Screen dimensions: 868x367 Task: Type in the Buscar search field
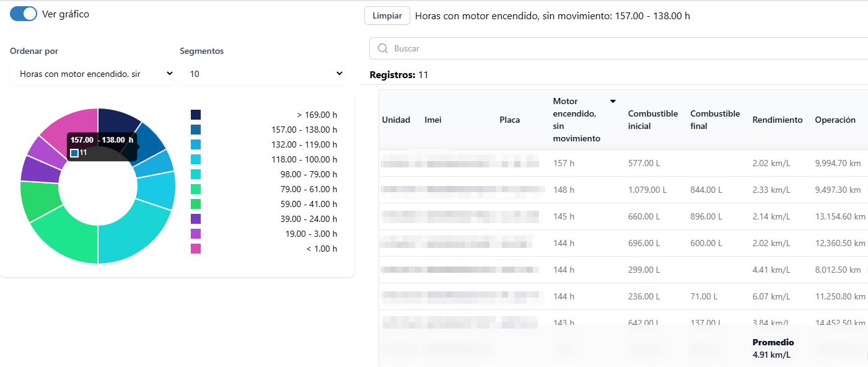[620, 48]
